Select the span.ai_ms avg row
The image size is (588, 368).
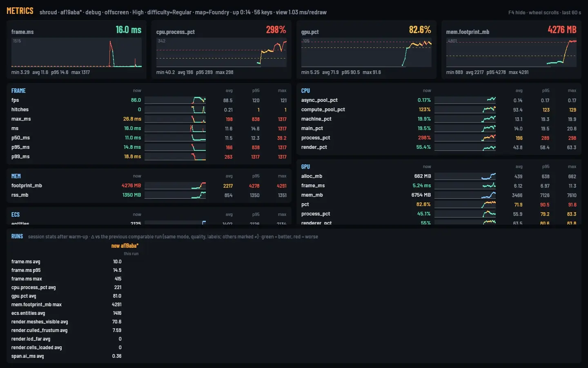[67, 356]
